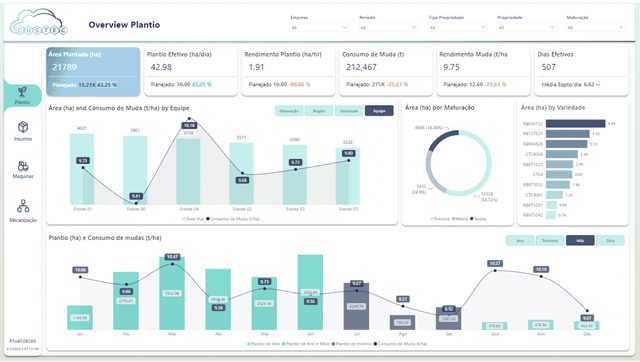Click Plantio de Inverno legend marker
Screen dimensions: 640x362
333,344
